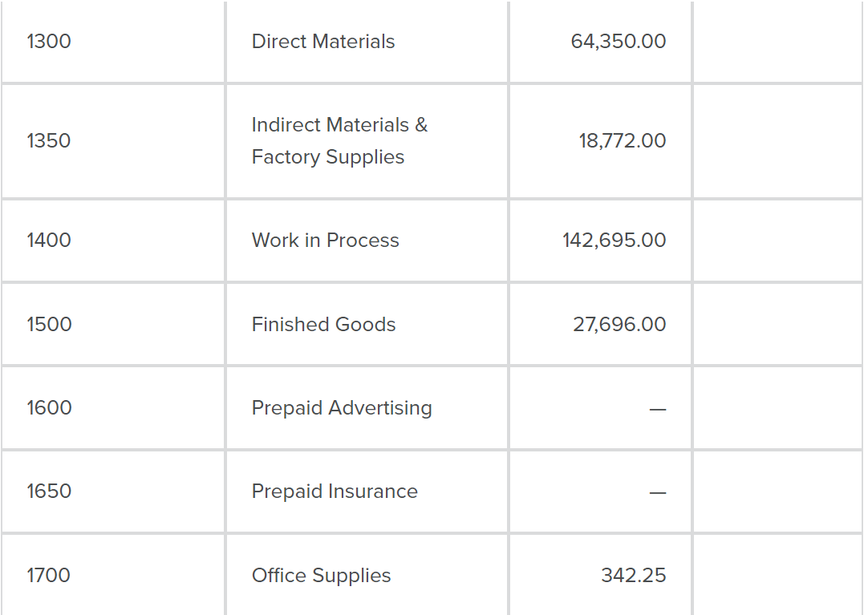Select the 27,696.00 amount
The image size is (868, 615).
click(619, 325)
